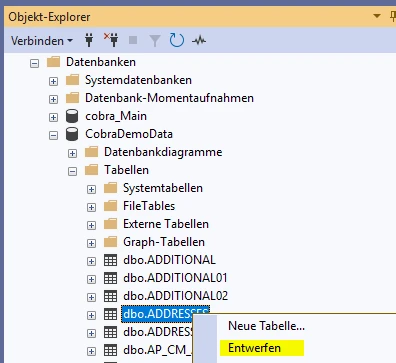Click the cobra_Main database cylinder icon

72,116
